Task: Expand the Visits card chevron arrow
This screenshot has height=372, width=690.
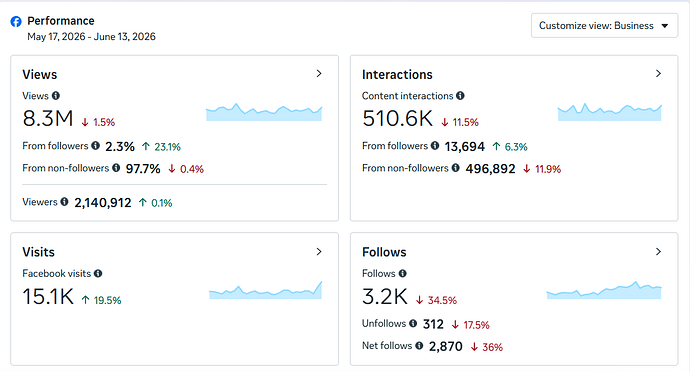Action: click(319, 251)
